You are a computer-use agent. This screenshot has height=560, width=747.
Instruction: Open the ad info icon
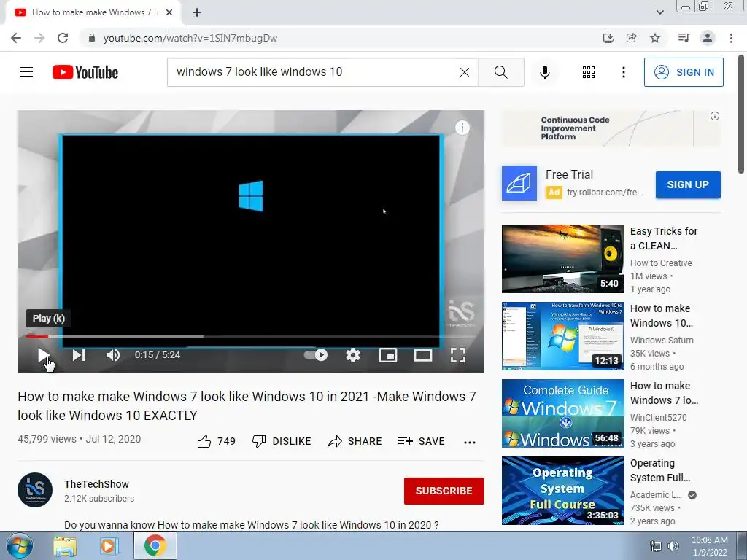[715, 116]
